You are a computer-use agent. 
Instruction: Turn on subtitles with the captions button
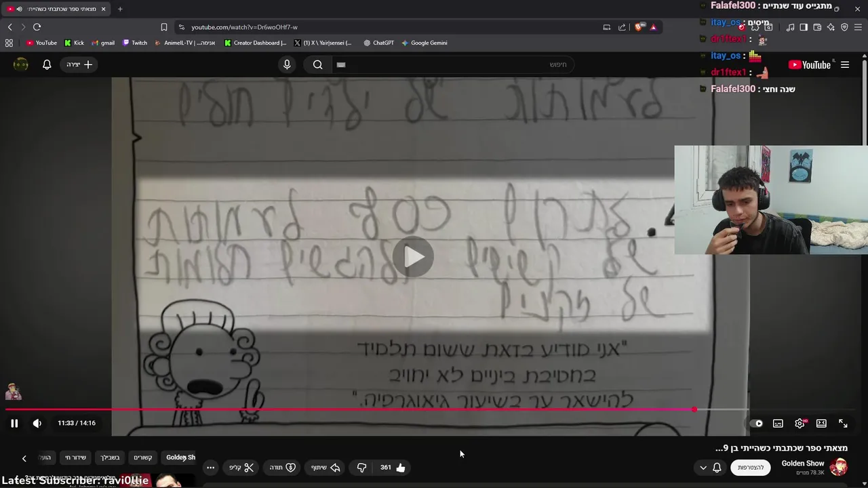tap(778, 424)
